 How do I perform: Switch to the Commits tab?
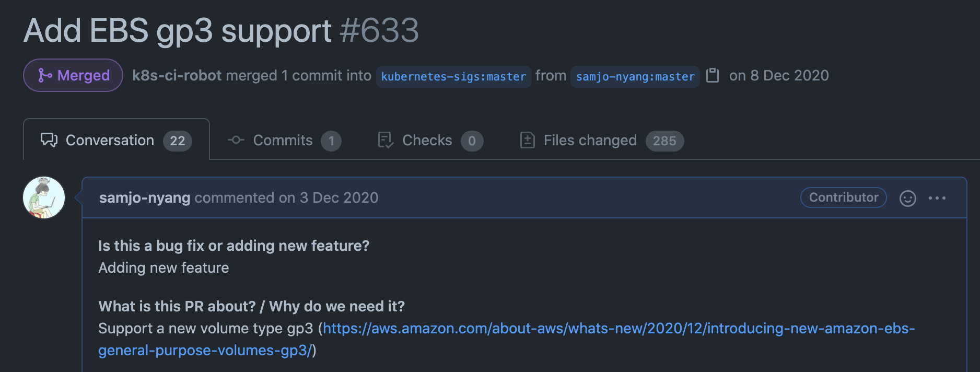click(x=282, y=140)
